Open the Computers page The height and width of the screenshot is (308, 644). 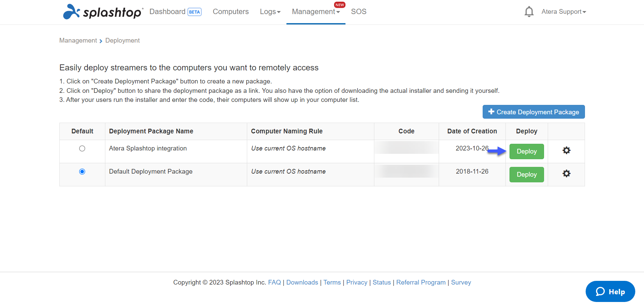(x=231, y=12)
